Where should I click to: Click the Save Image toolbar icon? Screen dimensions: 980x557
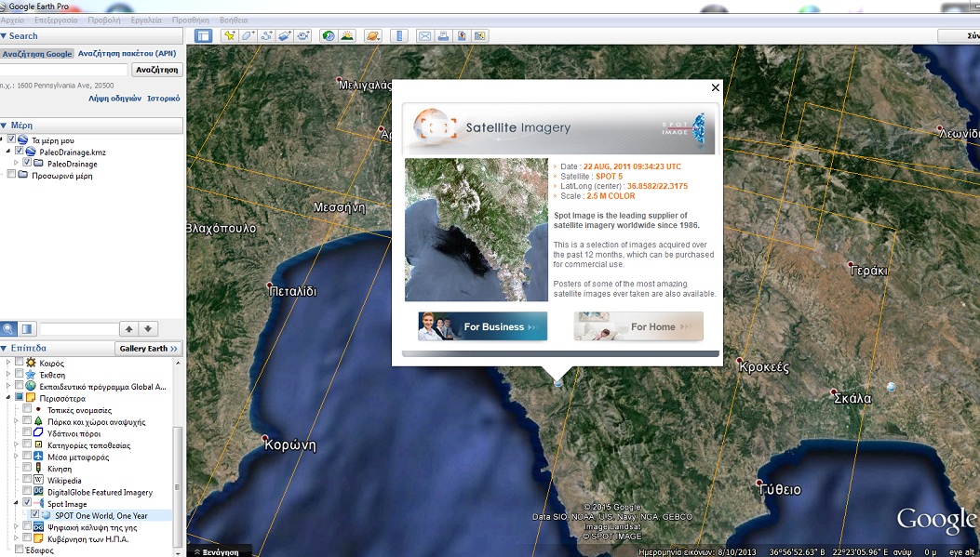click(x=480, y=35)
